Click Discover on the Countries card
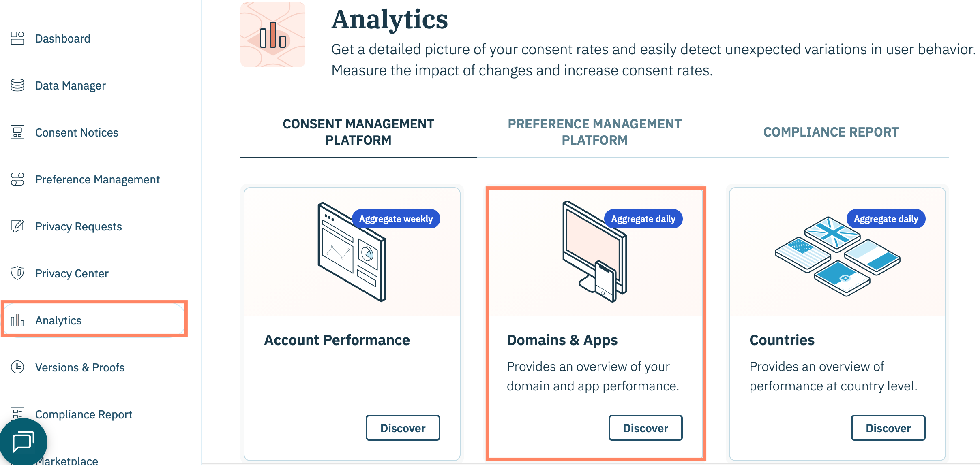This screenshot has height=465, width=980. [888, 428]
